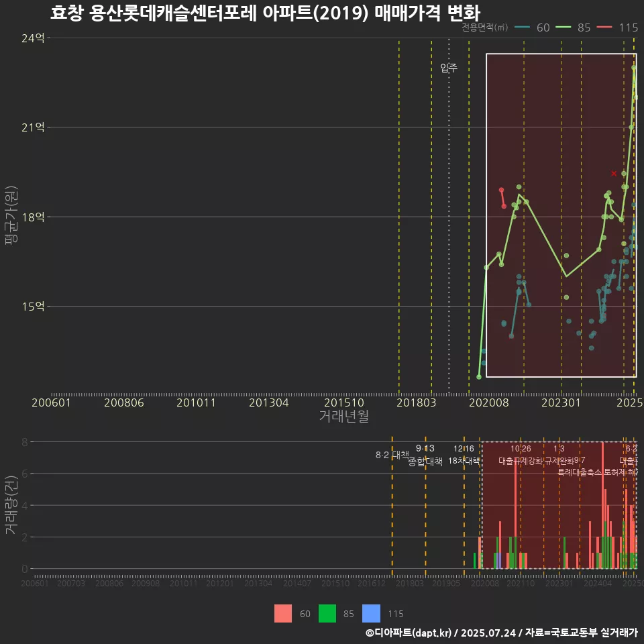Click the 201201 label on the volume chart axis

(x=220, y=583)
